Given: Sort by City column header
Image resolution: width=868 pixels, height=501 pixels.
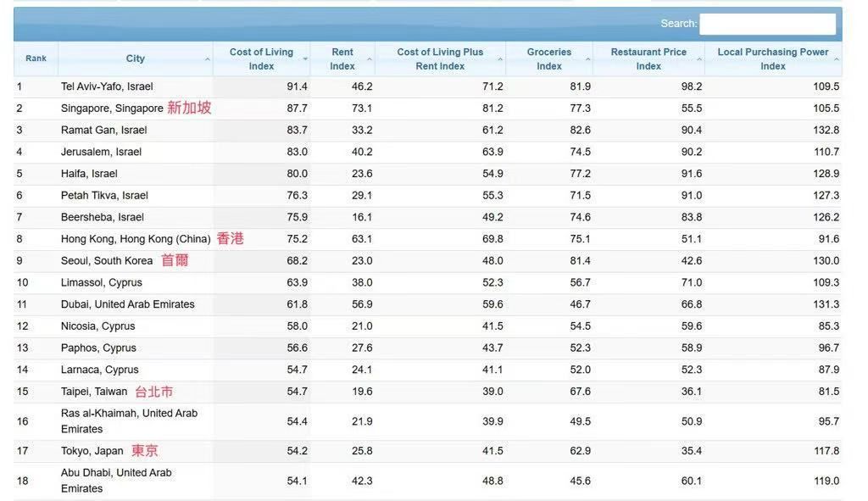Looking at the screenshot, I should point(135,58).
